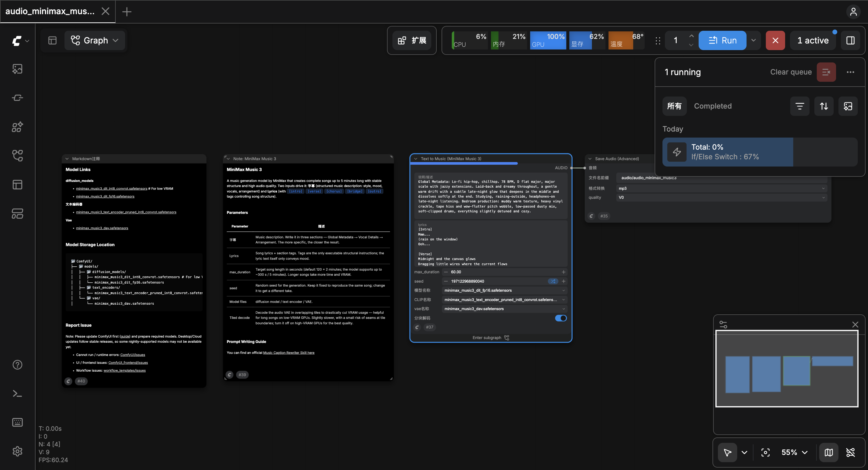Open the help question-mark icon
868x470 pixels.
pyautogui.click(x=17, y=365)
